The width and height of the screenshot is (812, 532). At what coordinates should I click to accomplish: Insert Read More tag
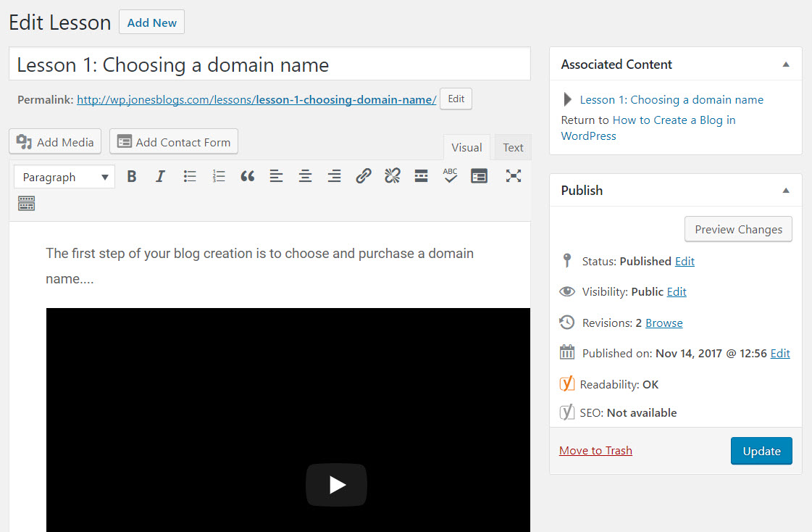(421, 177)
